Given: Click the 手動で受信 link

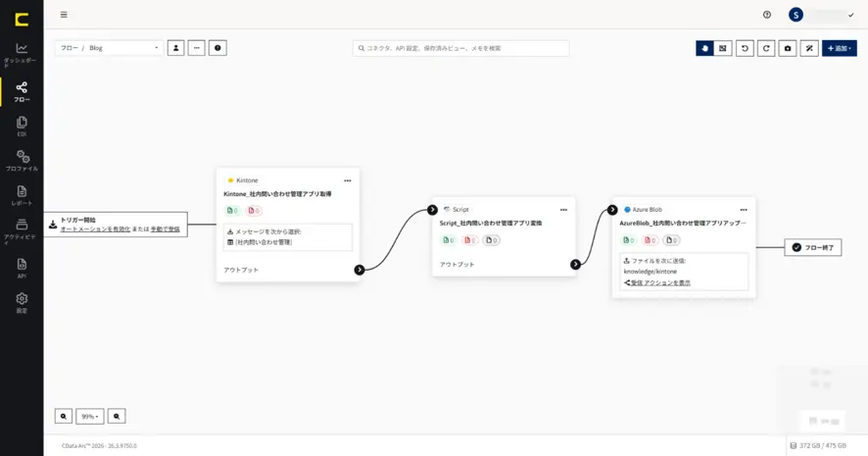Looking at the screenshot, I should (x=165, y=228).
